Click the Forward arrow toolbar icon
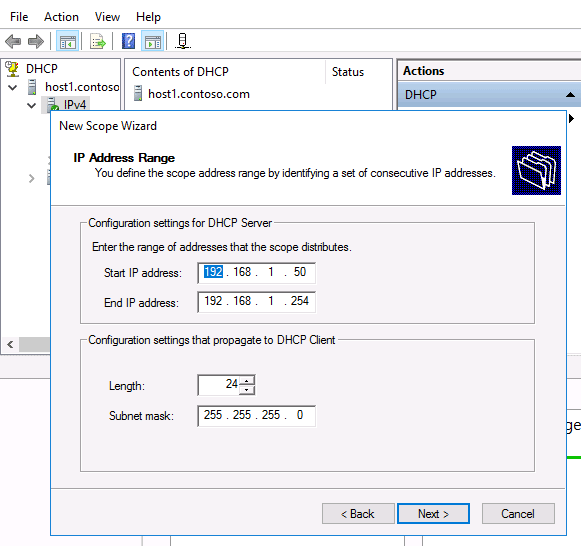The height and width of the screenshot is (546, 581). click(x=36, y=41)
